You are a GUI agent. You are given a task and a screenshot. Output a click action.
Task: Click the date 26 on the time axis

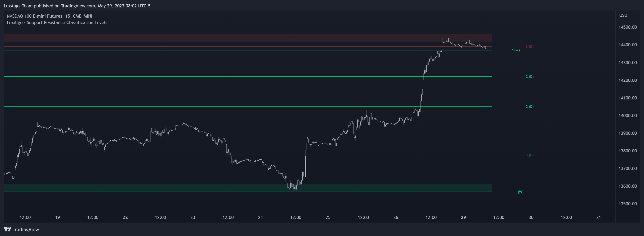(395, 217)
